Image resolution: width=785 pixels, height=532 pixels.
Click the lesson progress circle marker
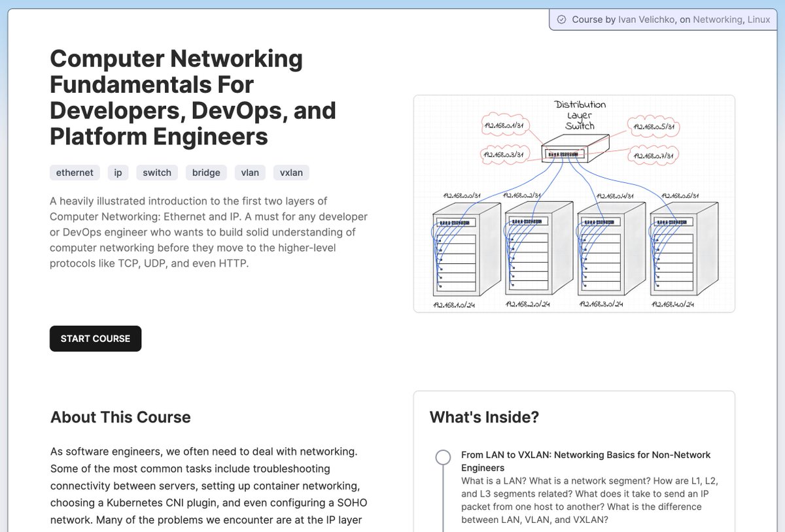tap(442, 457)
